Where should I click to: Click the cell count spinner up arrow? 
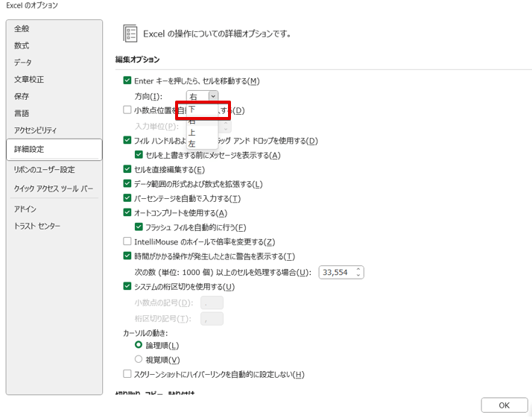pyautogui.click(x=358, y=270)
